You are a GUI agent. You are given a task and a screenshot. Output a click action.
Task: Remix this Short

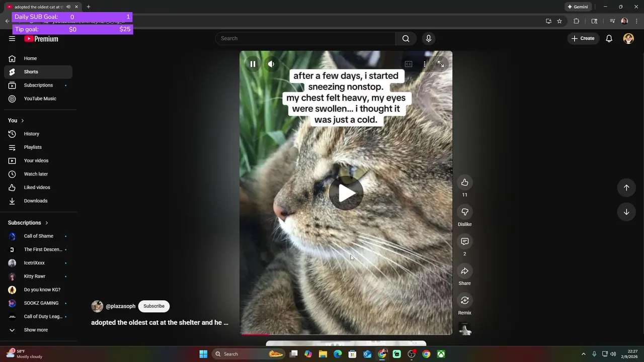pos(464,301)
